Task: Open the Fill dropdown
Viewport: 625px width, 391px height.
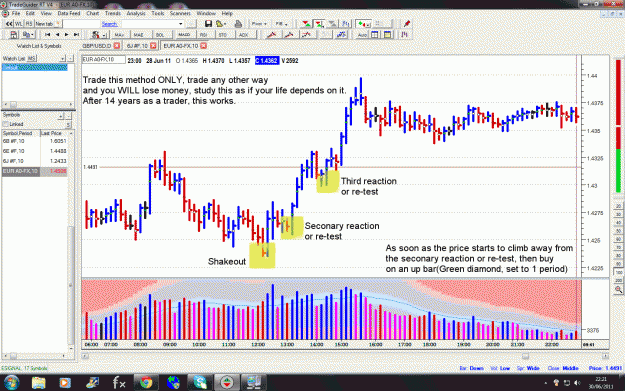Action: [x=281, y=24]
